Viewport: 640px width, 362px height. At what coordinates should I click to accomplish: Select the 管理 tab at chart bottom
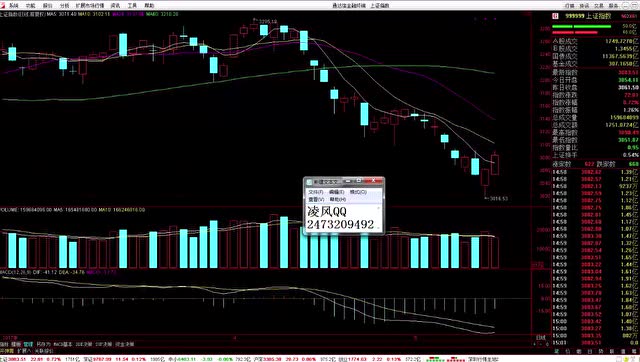[x=28, y=344]
